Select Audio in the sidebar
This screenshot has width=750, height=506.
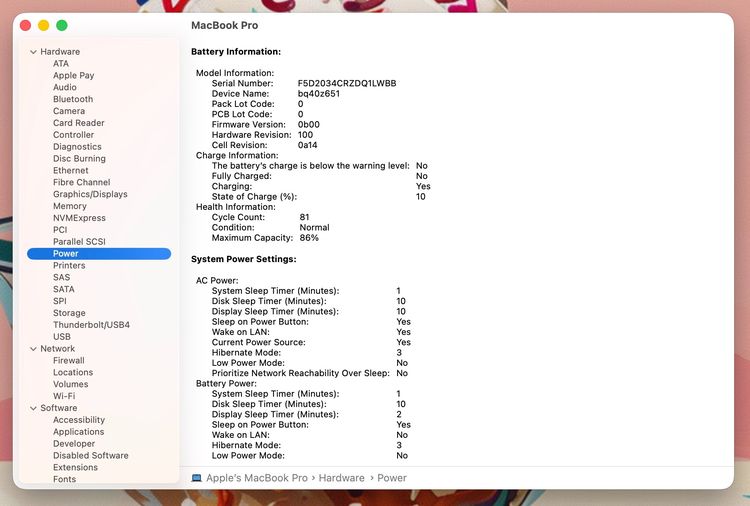pos(65,87)
